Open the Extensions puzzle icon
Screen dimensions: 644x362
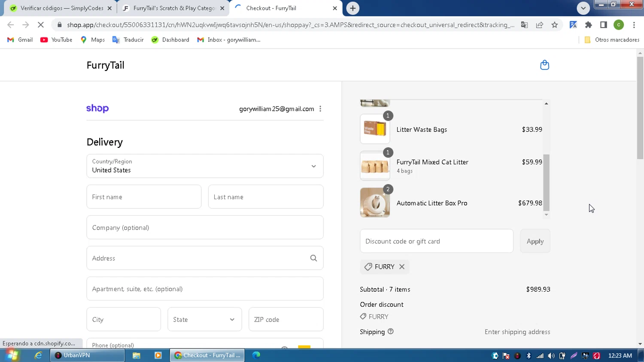[x=589, y=25]
